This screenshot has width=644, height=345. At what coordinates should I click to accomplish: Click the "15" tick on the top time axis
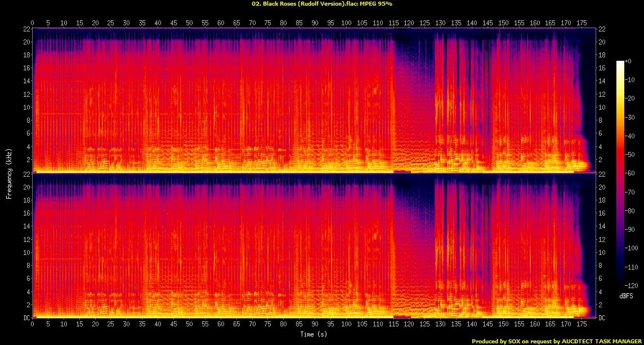coord(79,23)
